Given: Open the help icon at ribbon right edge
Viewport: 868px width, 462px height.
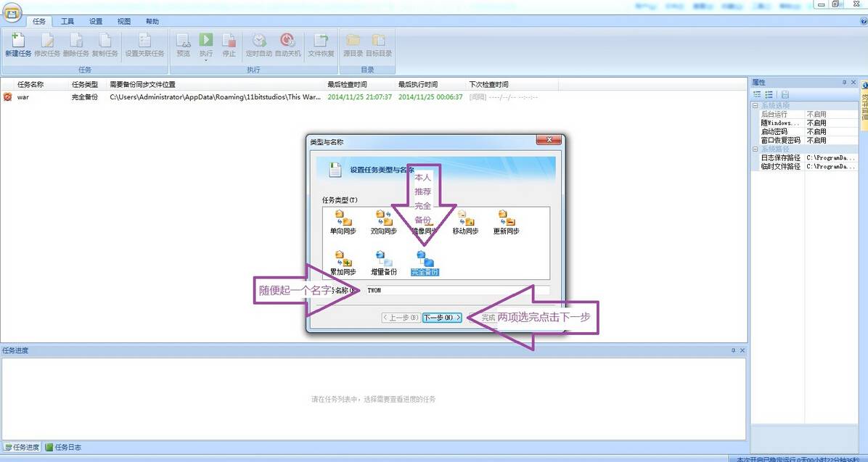Looking at the screenshot, I should coord(864,21).
